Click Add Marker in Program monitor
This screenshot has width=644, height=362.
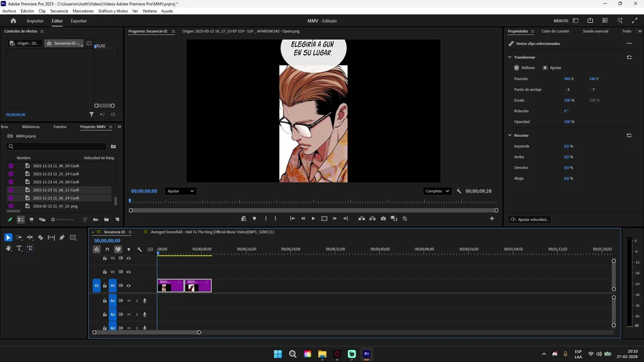tap(254, 219)
